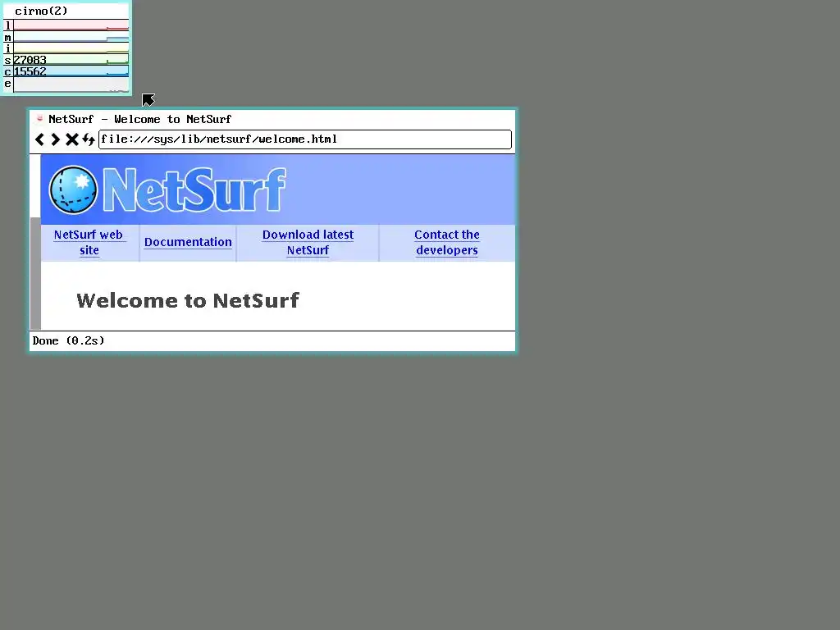The height and width of the screenshot is (630, 840).
Task: Click the NetSurf globe logo
Action: click(x=73, y=190)
